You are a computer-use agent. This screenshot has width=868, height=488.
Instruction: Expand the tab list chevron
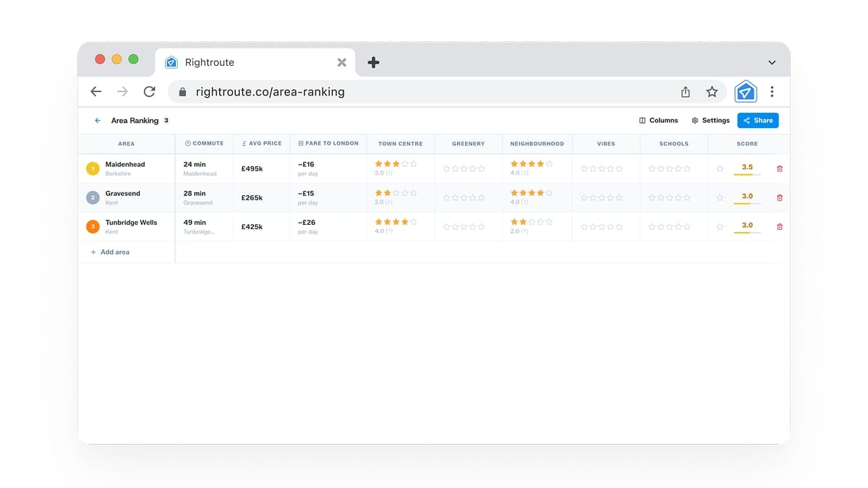point(772,63)
